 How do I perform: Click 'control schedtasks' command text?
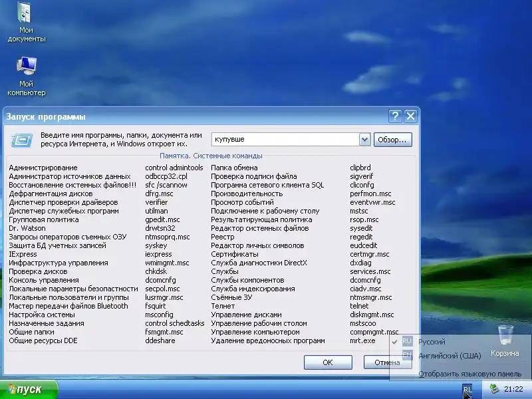tap(175, 323)
